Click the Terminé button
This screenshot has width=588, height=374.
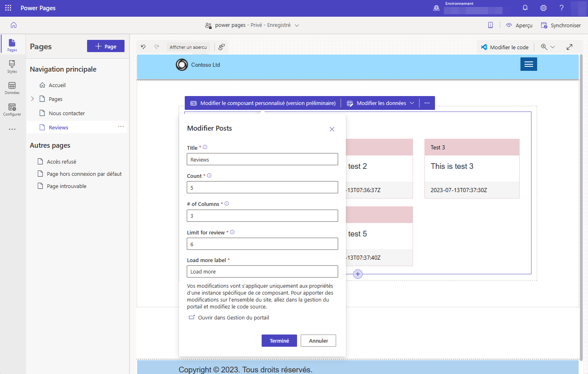tap(279, 341)
